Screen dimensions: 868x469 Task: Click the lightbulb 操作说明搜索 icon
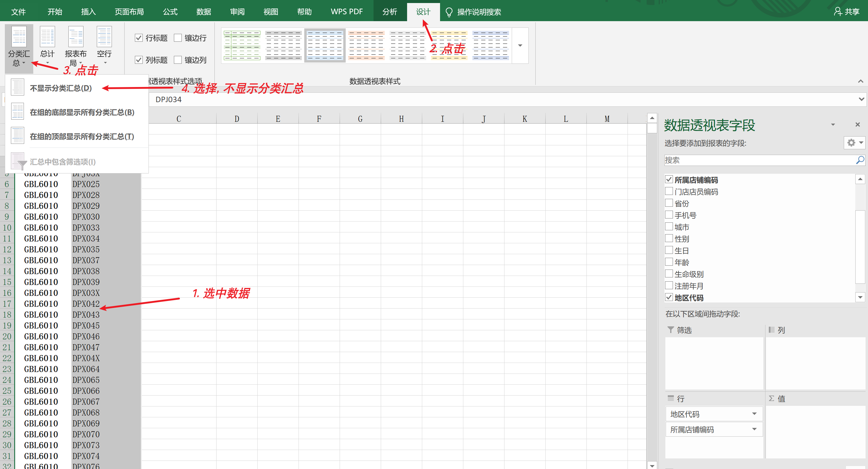449,12
